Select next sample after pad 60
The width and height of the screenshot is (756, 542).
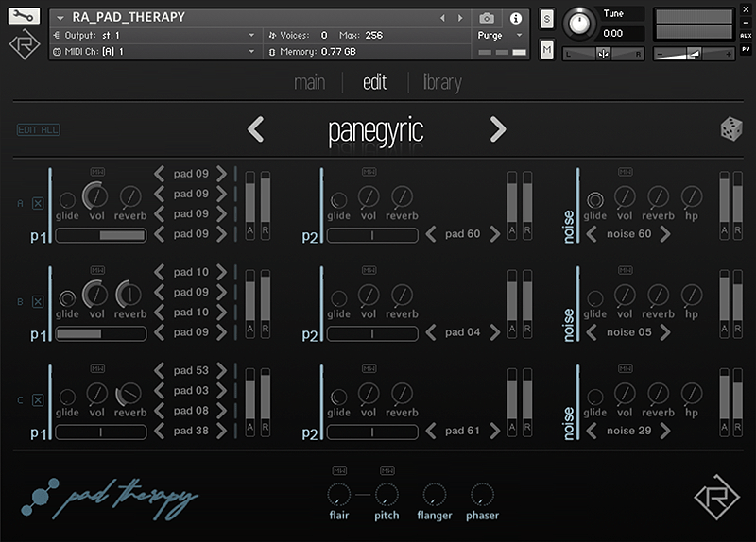point(494,234)
